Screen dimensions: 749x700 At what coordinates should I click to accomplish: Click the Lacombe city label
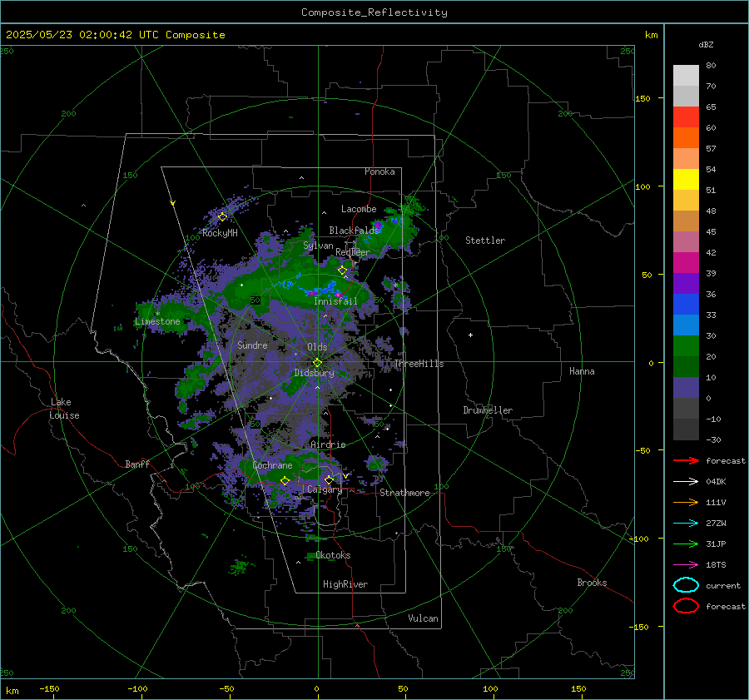pos(359,209)
